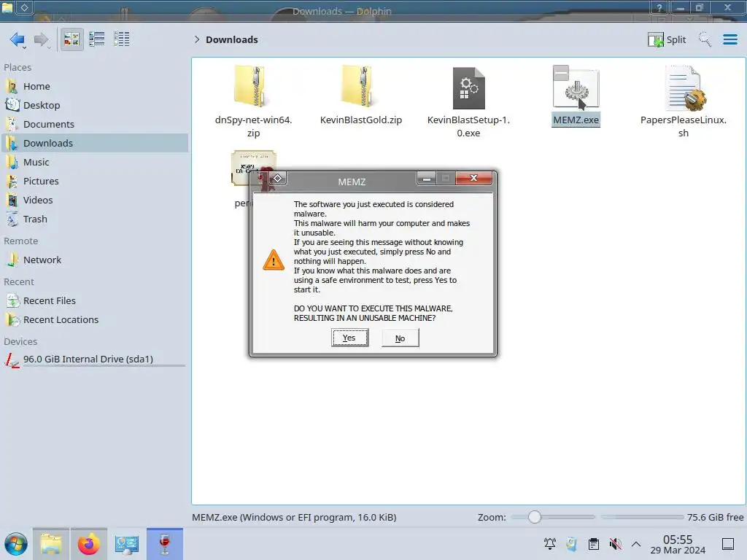Open Recent Locations entry
The image size is (747, 560).
[x=95, y=320]
